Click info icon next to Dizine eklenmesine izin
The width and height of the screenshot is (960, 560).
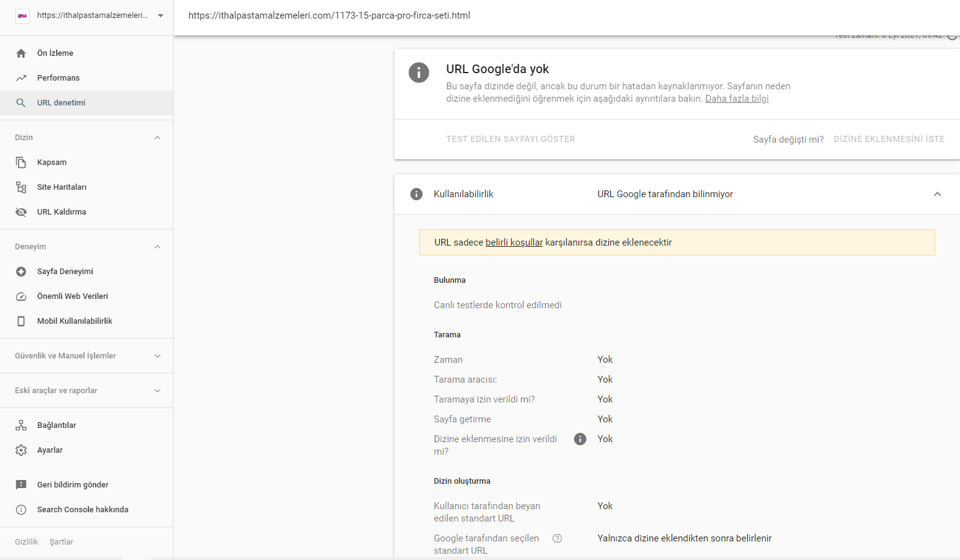point(580,439)
